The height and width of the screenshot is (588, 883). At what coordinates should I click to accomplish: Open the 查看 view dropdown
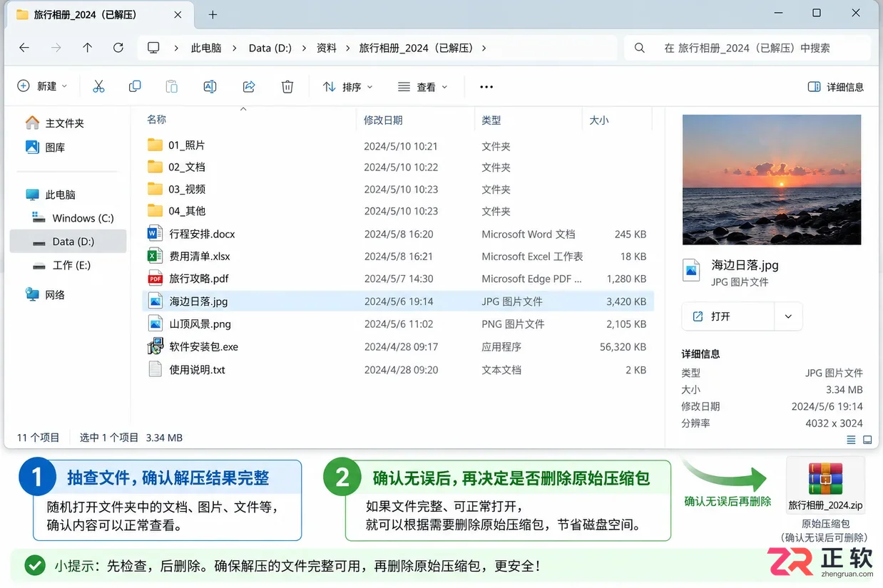[x=422, y=87]
